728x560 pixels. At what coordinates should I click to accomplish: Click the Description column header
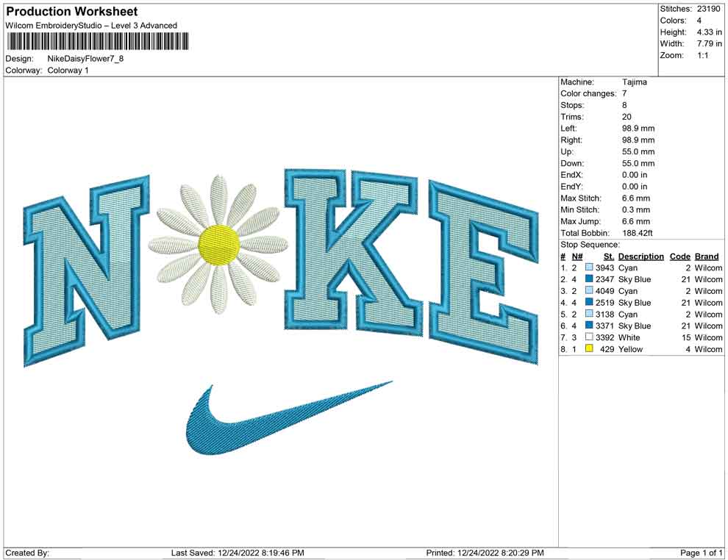coord(640,256)
